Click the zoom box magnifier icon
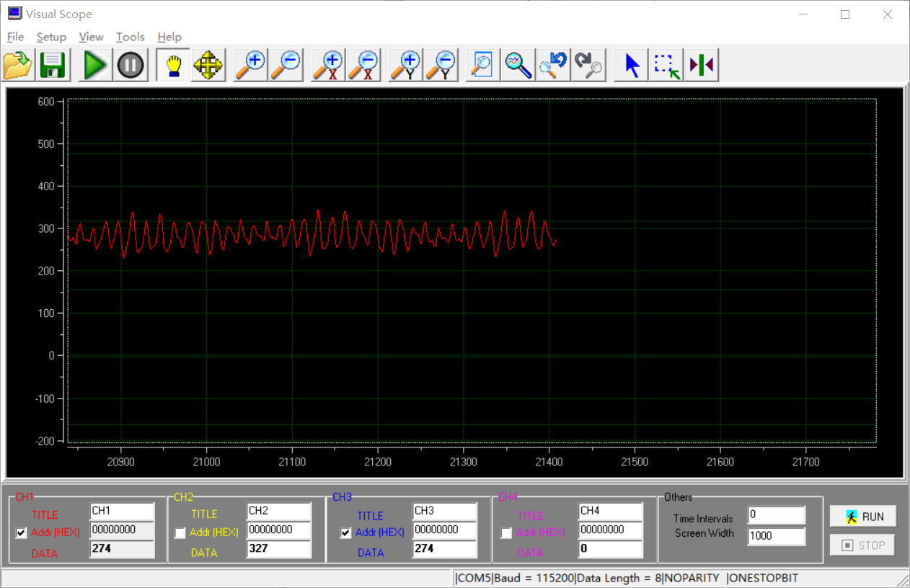 coord(482,65)
